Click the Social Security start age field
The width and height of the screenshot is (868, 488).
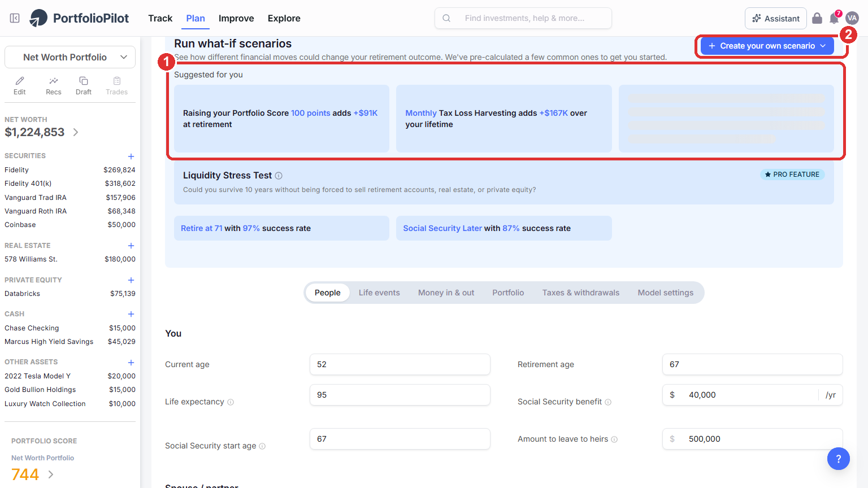400,439
